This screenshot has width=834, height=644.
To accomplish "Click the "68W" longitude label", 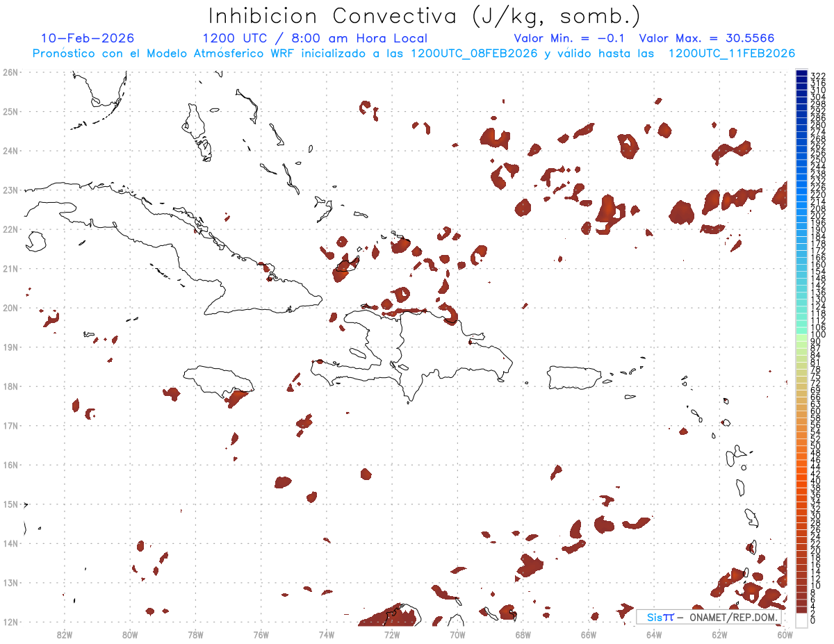I will pos(523,634).
